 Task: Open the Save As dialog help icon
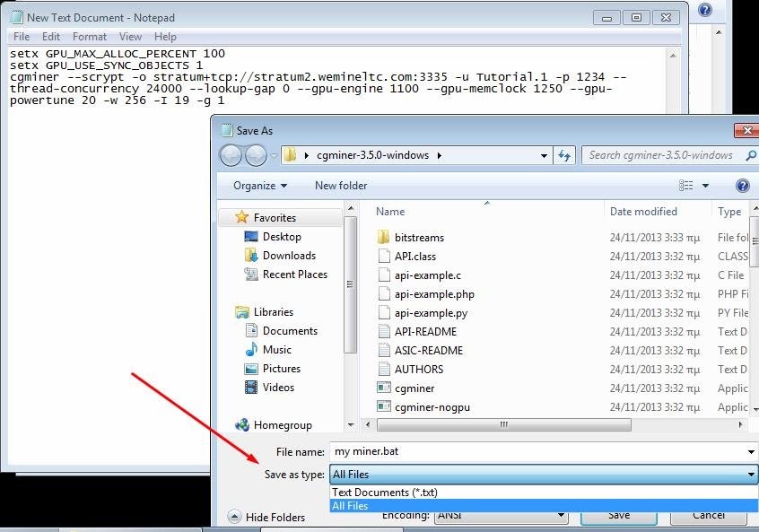click(743, 186)
